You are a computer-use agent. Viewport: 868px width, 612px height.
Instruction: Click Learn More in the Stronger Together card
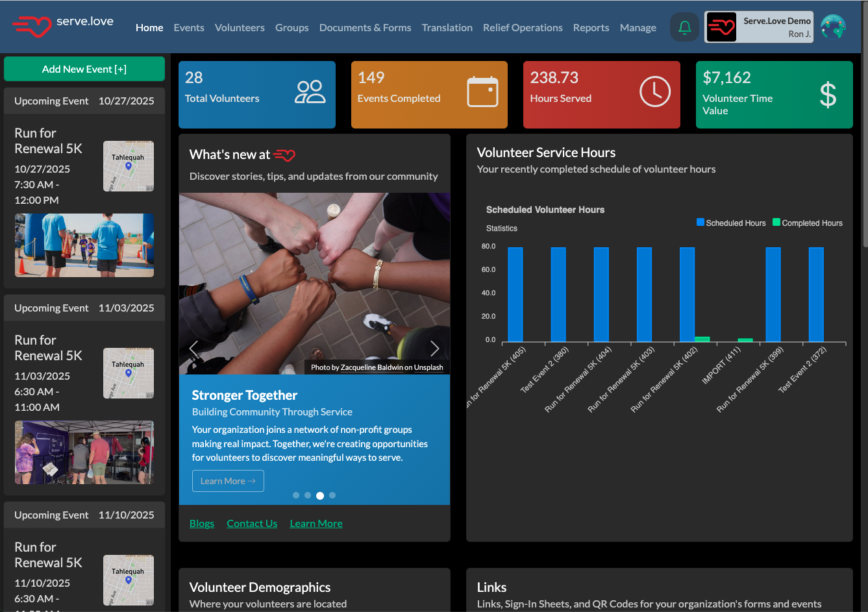point(228,481)
